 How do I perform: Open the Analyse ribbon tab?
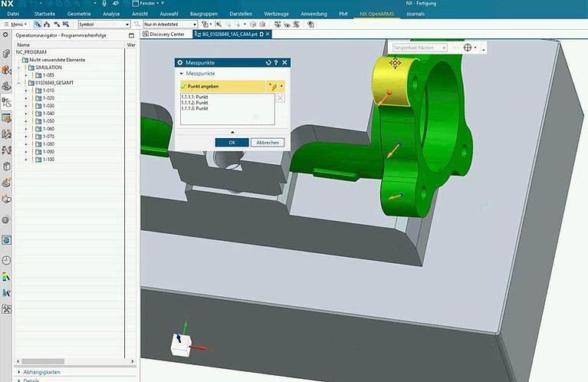point(111,14)
